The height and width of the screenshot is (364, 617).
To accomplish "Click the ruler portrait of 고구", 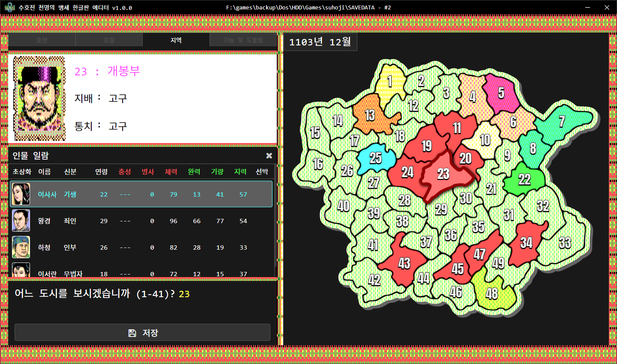I will [x=39, y=98].
